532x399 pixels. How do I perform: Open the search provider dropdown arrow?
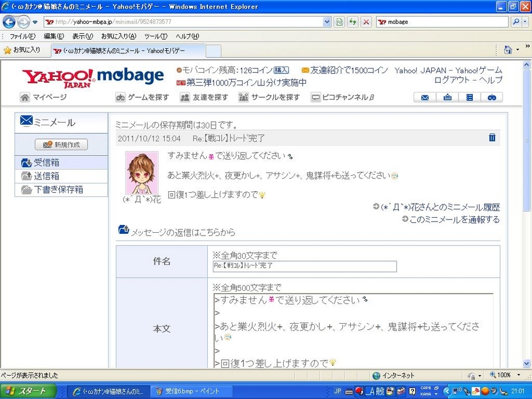[x=525, y=22]
